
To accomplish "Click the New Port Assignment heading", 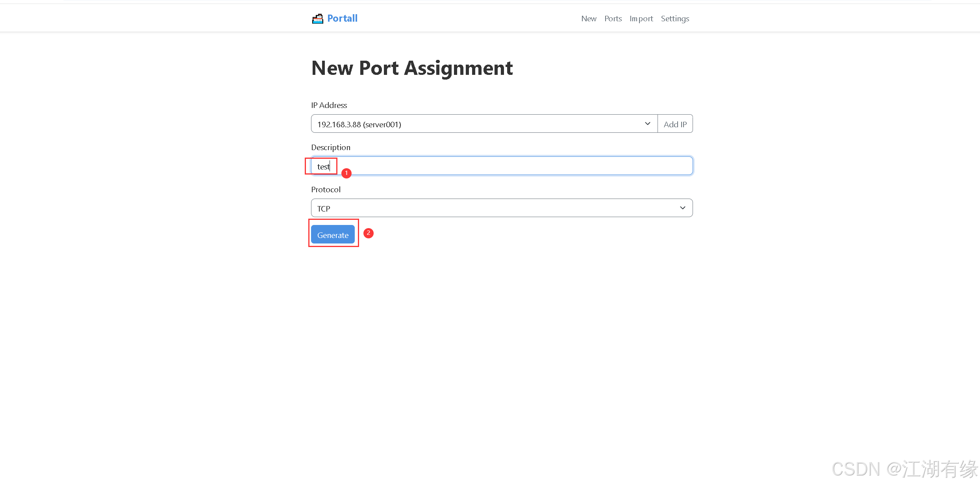I will 412,68.
